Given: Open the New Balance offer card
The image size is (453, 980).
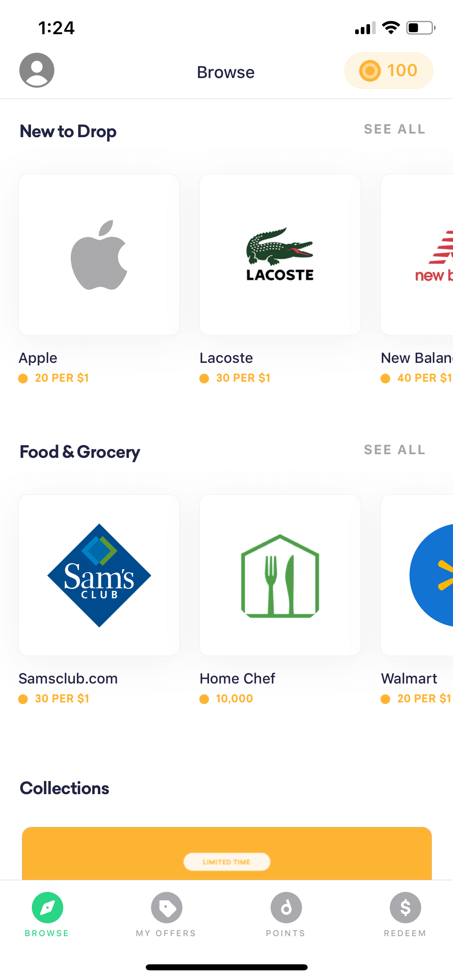Looking at the screenshot, I should coord(417,255).
